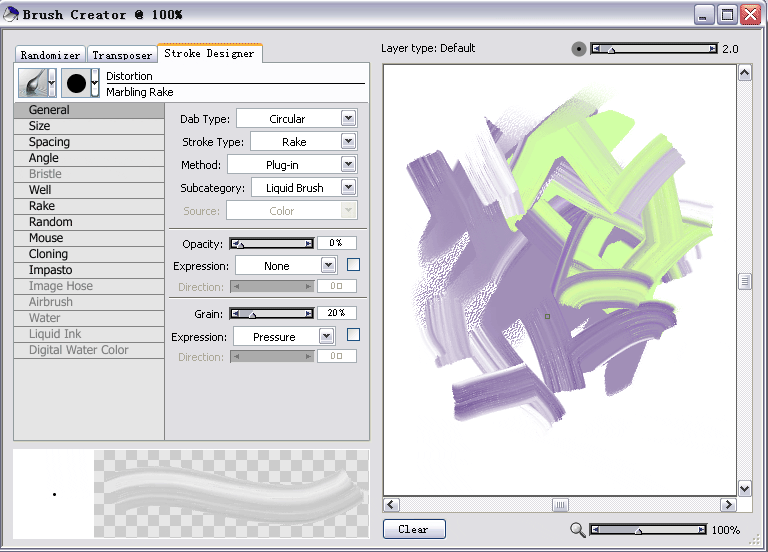The height and width of the screenshot is (552, 768).
Task: Click the Opacity value field
Action: (337, 243)
